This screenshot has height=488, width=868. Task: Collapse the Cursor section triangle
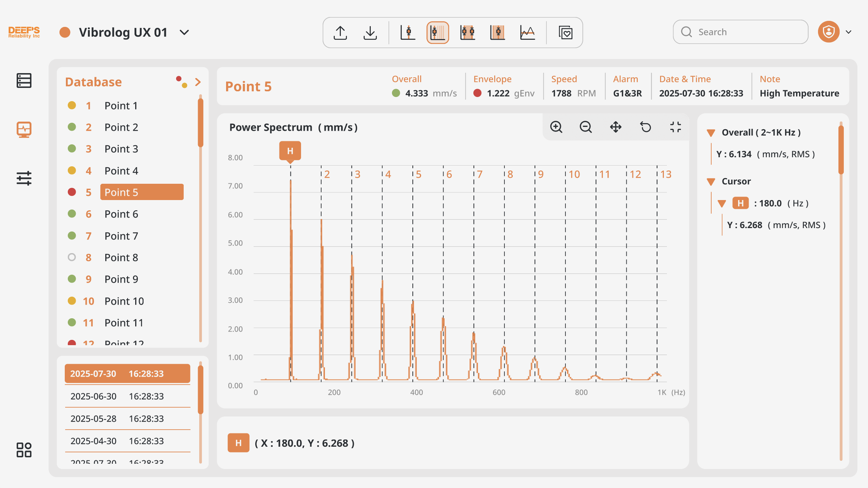tap(711, 182)
